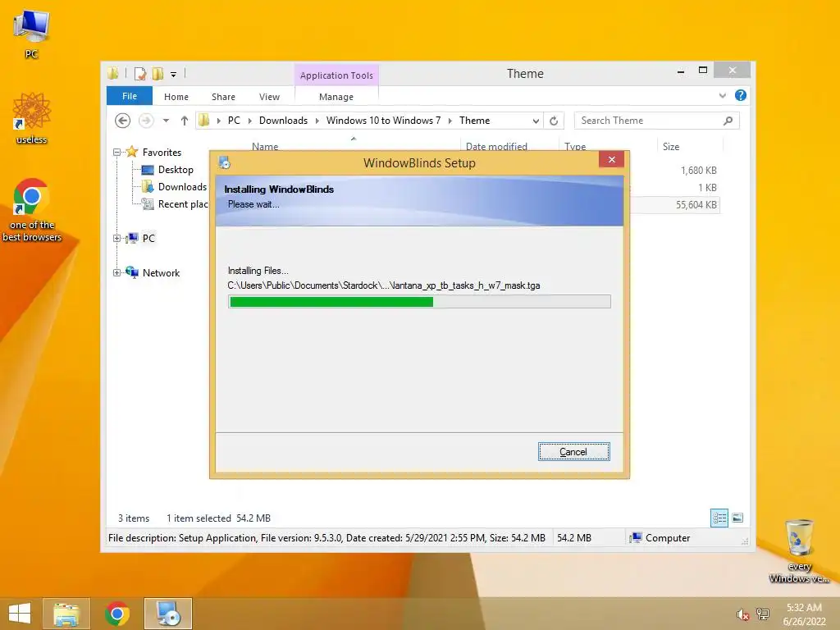Click Computer in the status bar
Image resolution: width=840 pixels, height=630 pixels.
pyautogui.click(x=660, y=538)
